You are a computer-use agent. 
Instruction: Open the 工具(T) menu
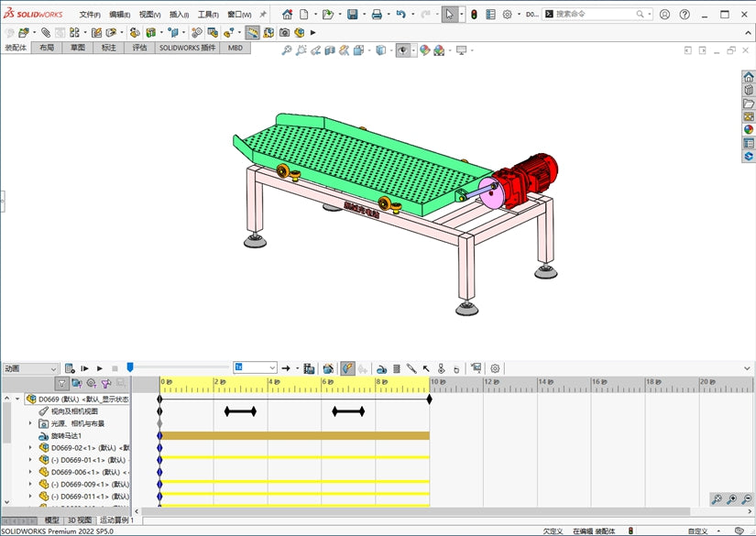[208, 15]
